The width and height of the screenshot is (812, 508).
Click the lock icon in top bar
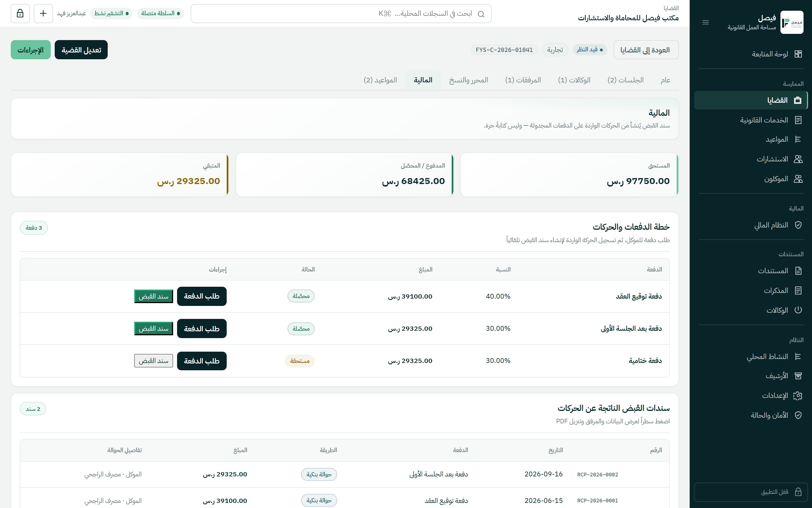coord(20,14)
